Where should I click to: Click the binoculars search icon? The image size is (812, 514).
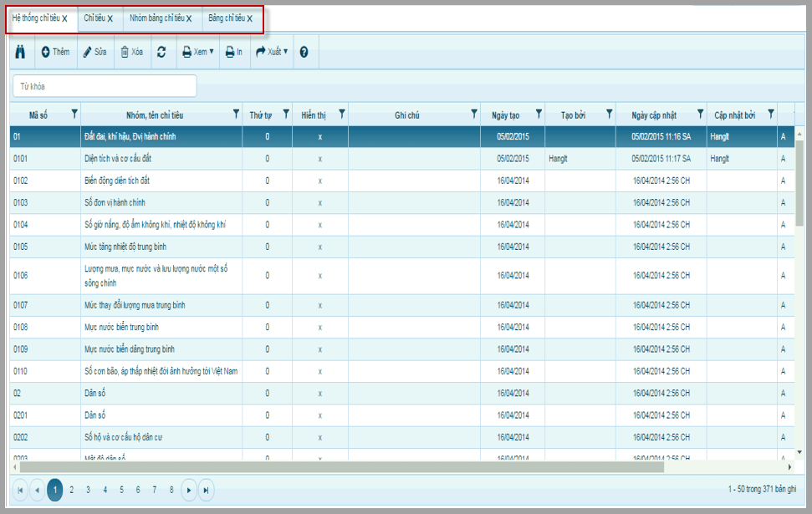coord(20,52)
